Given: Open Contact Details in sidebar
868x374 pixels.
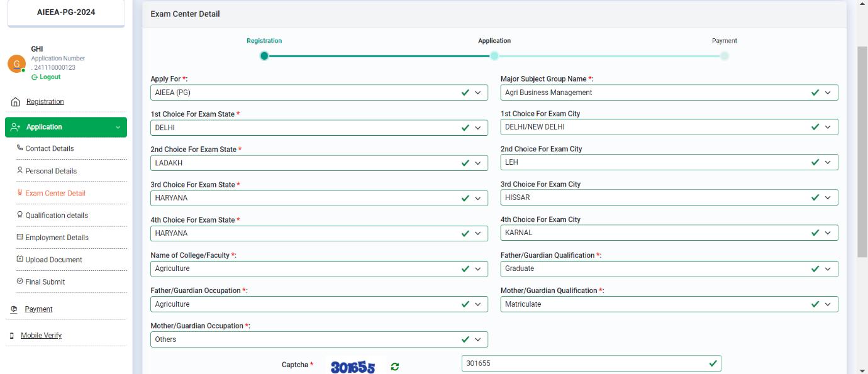Looking at the screenshot, I should click(50, 148).
